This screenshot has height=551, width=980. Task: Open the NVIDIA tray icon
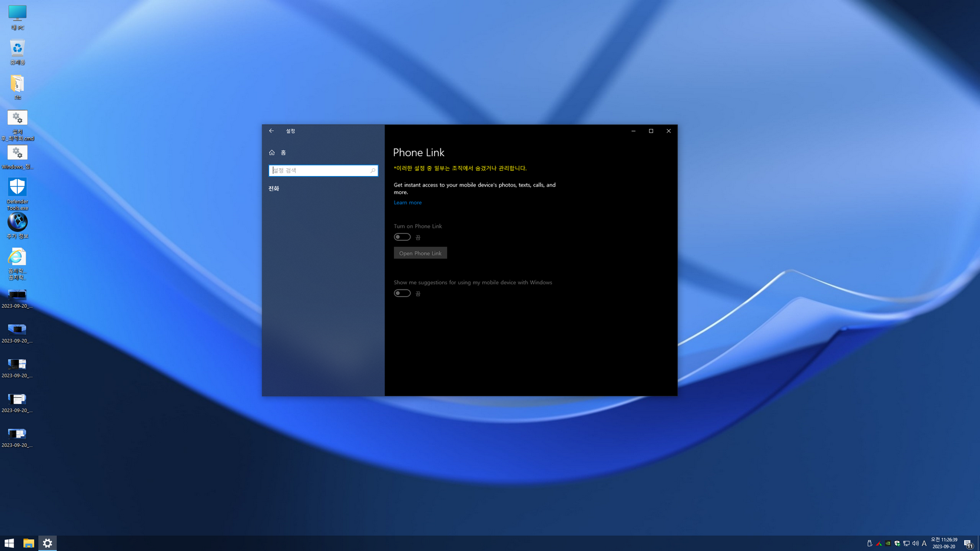pyautogui.click(x=888, y=543)
